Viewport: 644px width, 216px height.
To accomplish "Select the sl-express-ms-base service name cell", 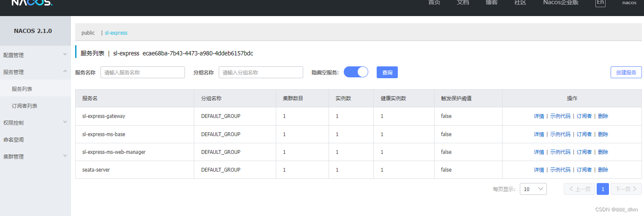I will pos(135,134).
